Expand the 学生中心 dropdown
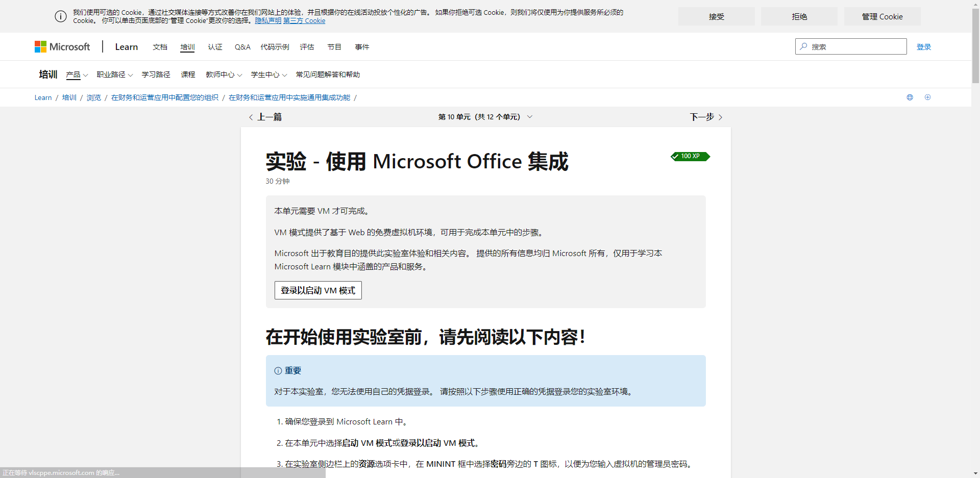This screenshot has width=980, height=478. point(269,74)
